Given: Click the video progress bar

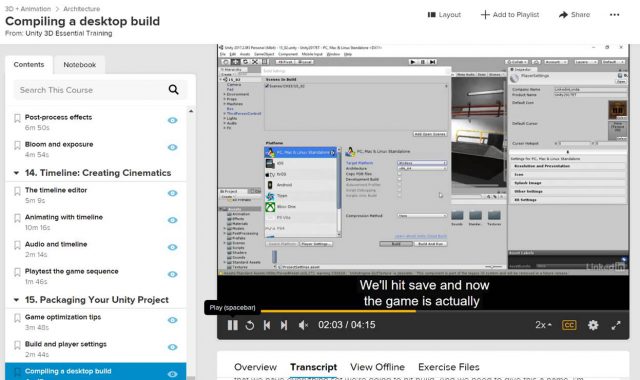Looking at the screenshot, I should tap(423, 311).
